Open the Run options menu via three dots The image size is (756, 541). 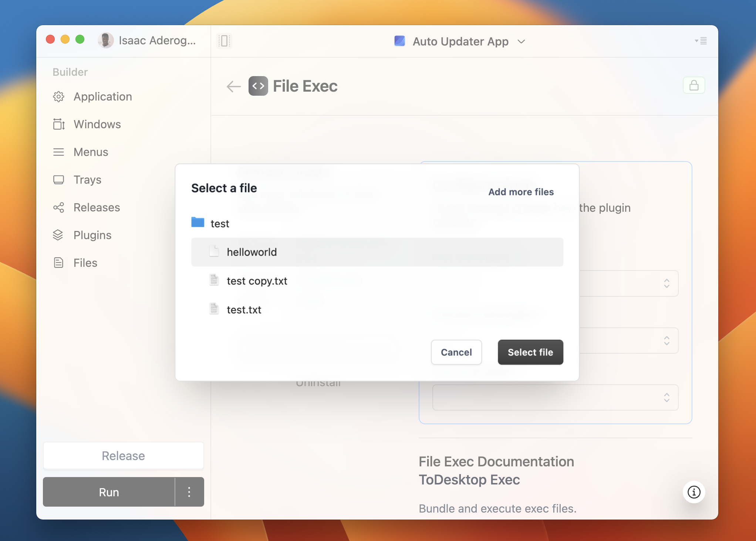coord(189,492)
